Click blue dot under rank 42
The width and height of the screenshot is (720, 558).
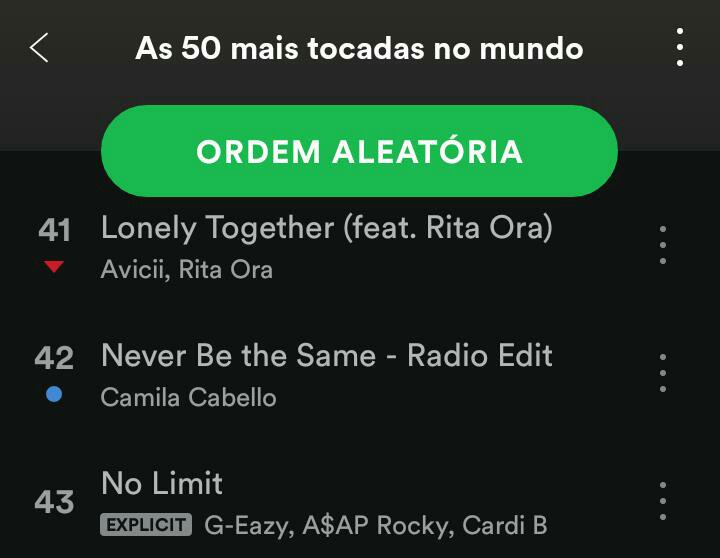pyautogui.click(x=54, y=395)
